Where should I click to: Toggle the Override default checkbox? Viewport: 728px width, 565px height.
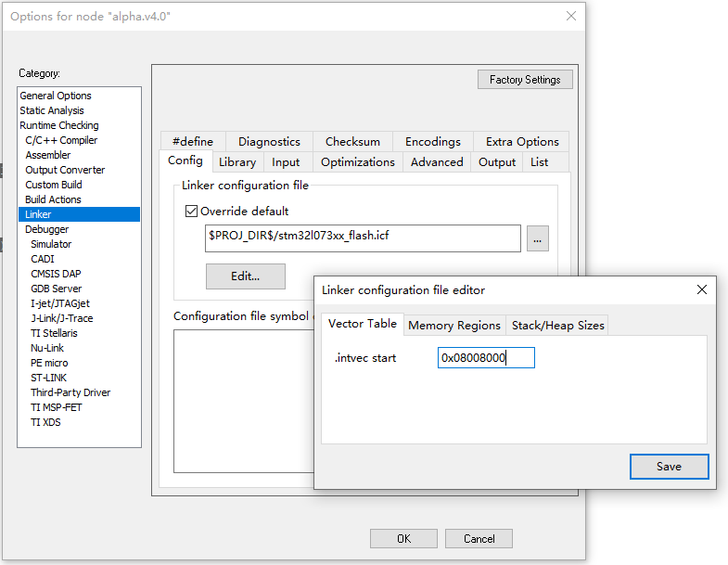click(x=191, y=212)
